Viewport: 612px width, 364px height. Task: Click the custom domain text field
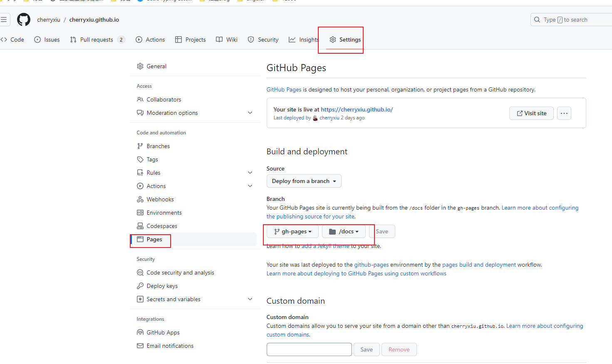[309, 349]
